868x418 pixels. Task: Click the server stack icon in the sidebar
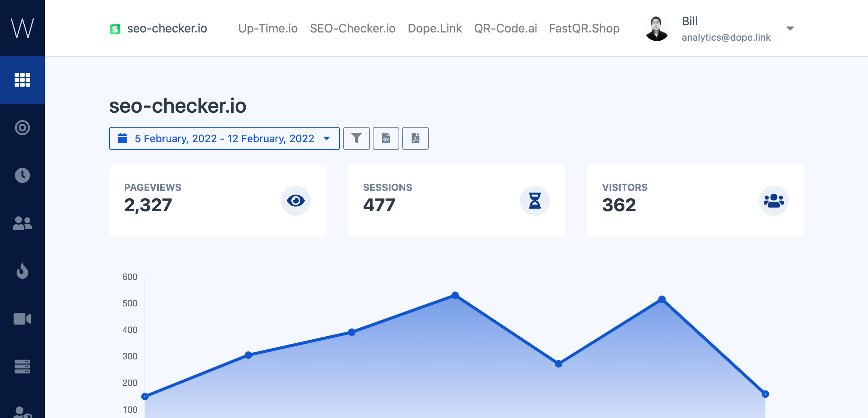click(22, 366)
